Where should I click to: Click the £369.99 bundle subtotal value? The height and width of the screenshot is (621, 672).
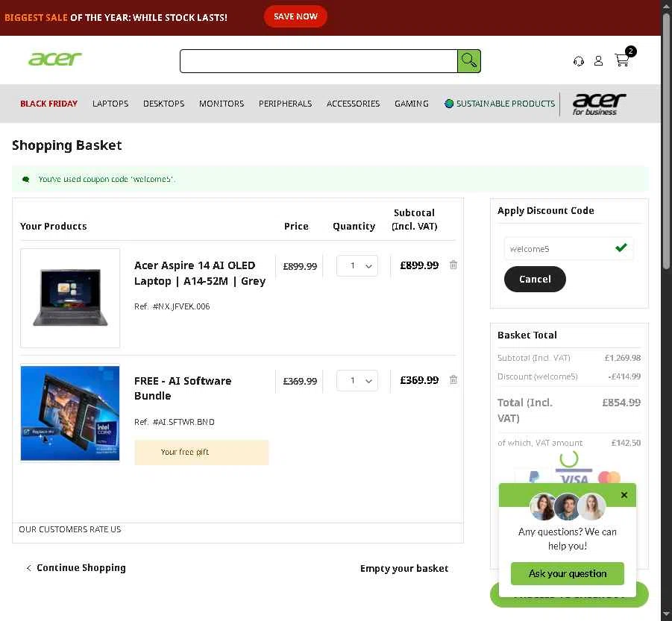pyautogui.click(x=419, y=380)
